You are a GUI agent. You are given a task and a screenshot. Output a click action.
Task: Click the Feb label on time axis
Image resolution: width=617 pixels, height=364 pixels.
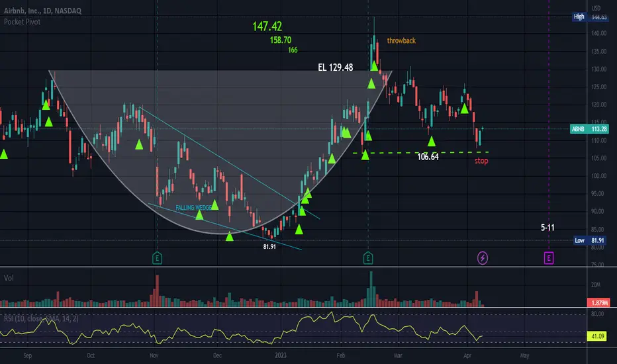click(x=341, y=356)
